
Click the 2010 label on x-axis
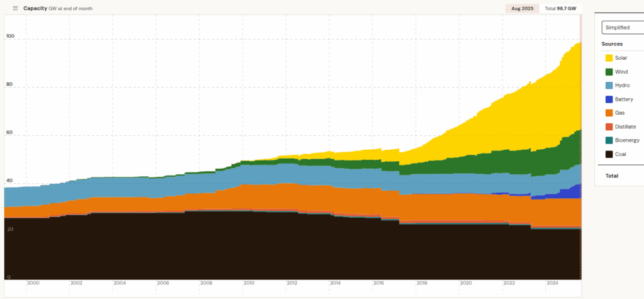(x=249, y=284)
